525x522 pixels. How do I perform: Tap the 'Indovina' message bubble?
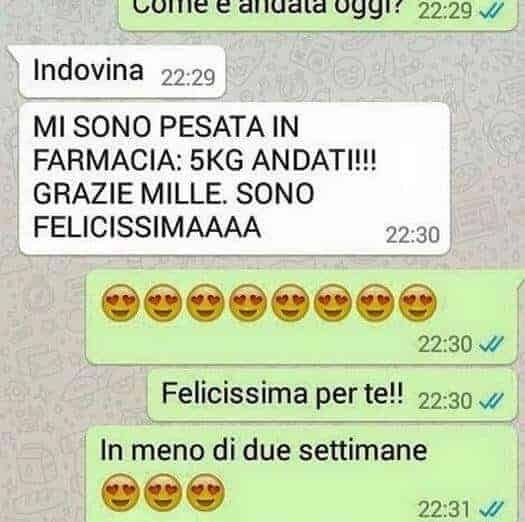122,72
